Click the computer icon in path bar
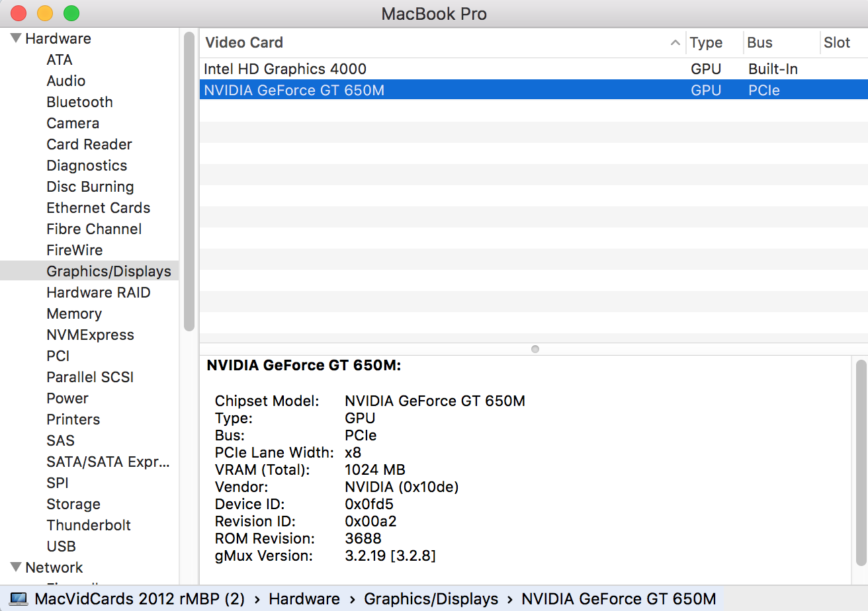868x611 pixels. tap(19, 599)
